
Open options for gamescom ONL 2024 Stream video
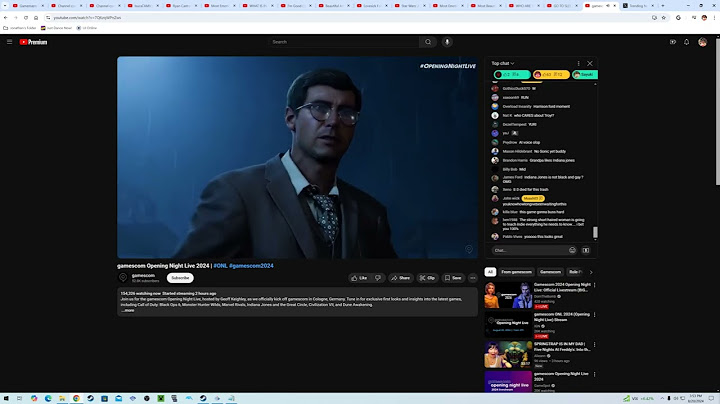[595, 315]
